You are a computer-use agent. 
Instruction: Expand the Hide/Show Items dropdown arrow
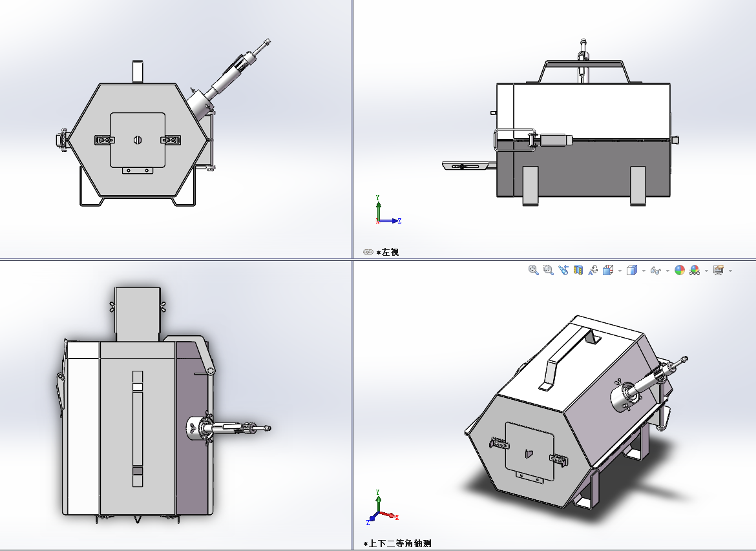coord(667,271)
